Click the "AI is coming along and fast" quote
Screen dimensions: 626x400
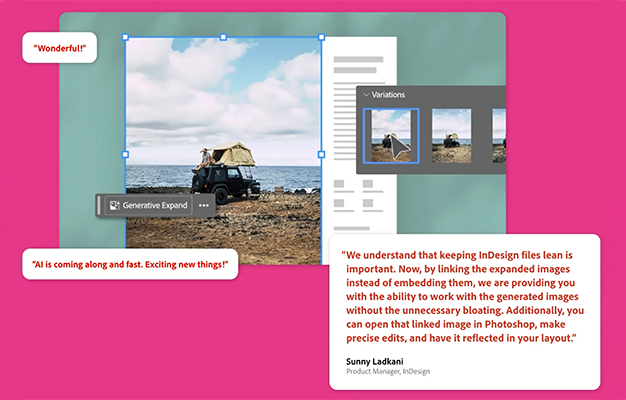tap(130, 264)
